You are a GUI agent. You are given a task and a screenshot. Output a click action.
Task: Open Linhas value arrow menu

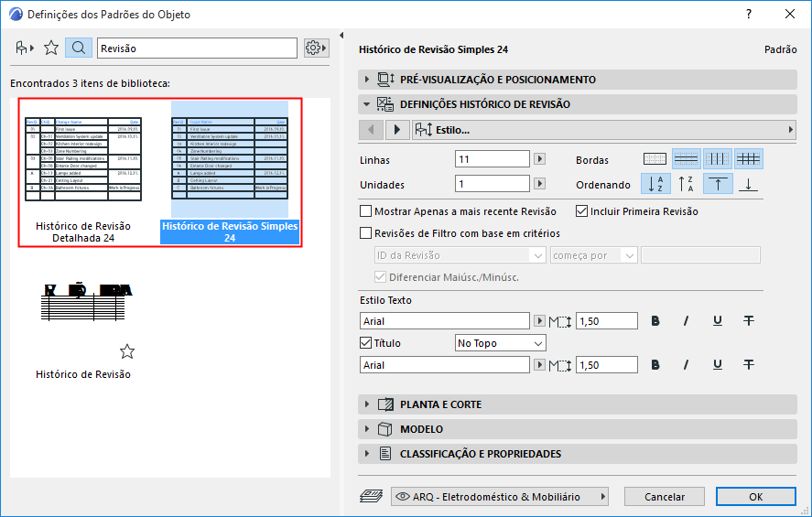(x=539, y=159)
